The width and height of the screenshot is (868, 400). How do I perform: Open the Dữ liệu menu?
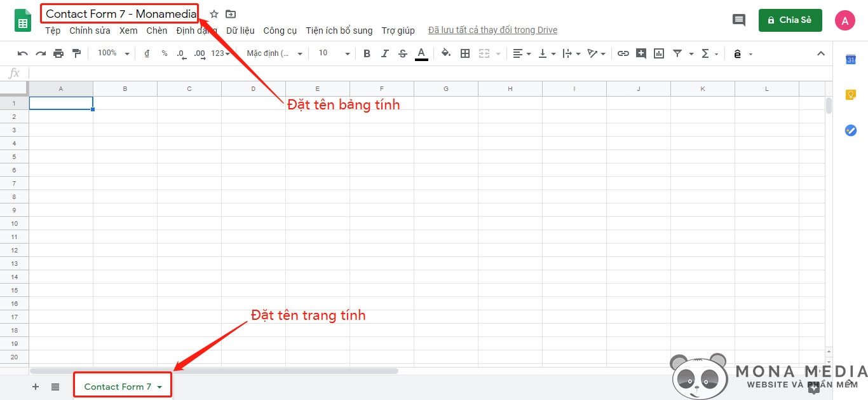(240, 31)
